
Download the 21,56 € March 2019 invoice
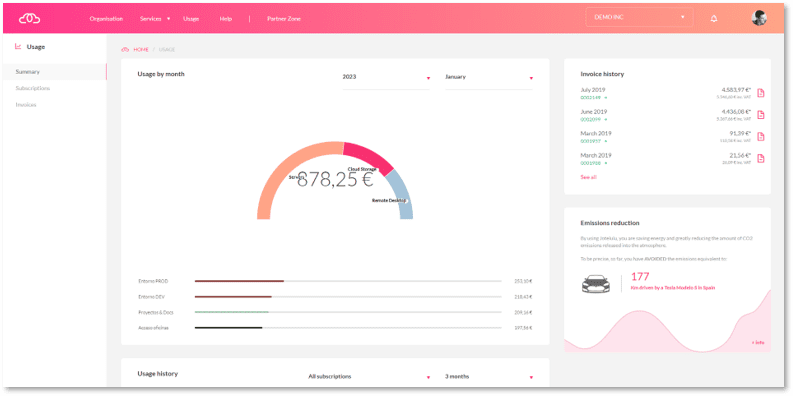tap(761, 158)
